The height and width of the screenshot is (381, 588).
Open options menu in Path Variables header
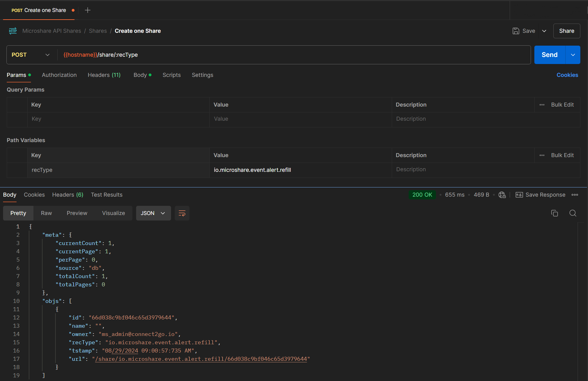pos(542,155)
